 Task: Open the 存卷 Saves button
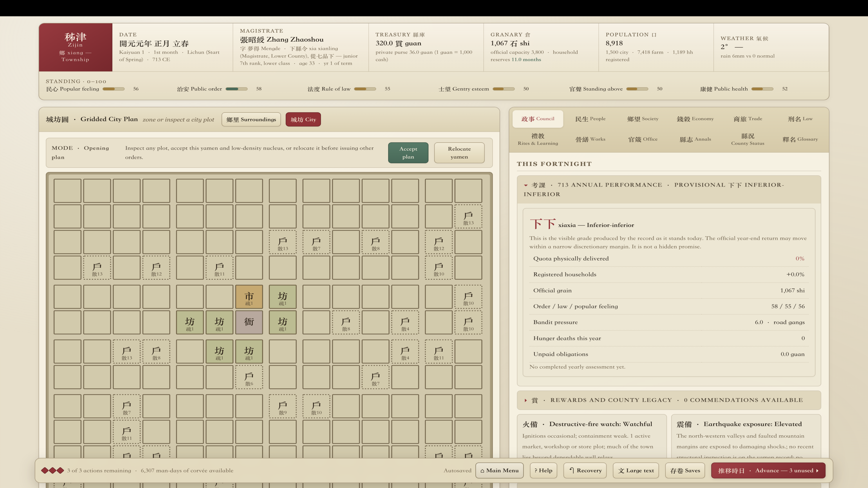[x=685, y=470]
